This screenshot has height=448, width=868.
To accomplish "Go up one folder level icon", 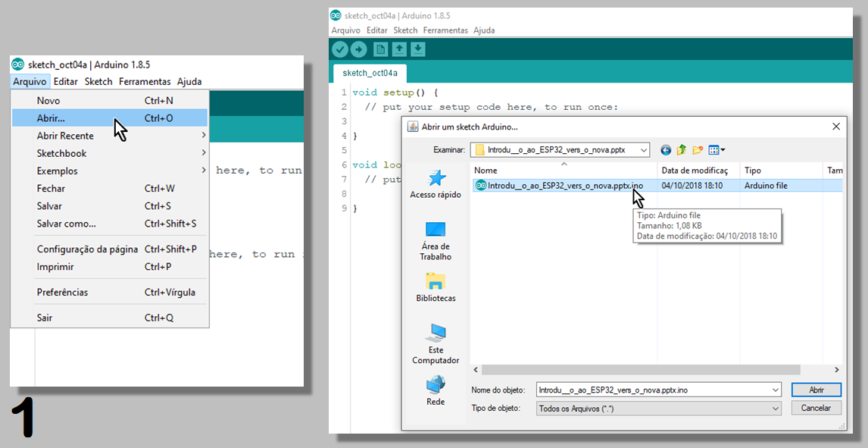I will coord(682,150).
